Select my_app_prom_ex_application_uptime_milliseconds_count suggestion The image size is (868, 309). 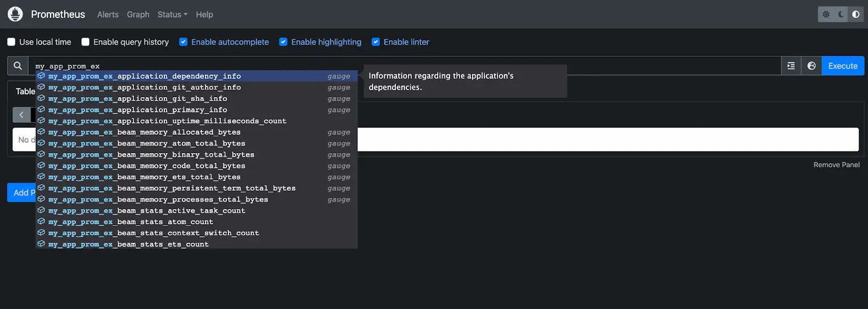tap(196, 121)
